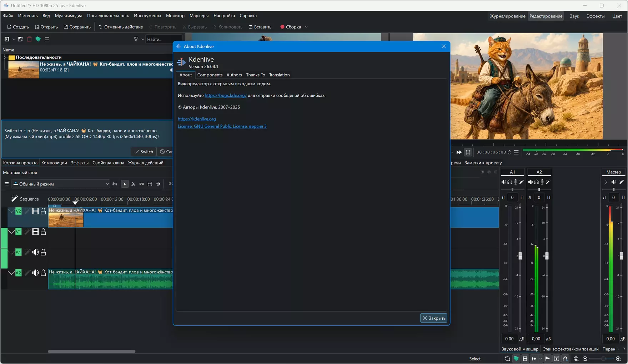
Task: Click the A1 balance pan slider
Action: click(x=512, y=189)
